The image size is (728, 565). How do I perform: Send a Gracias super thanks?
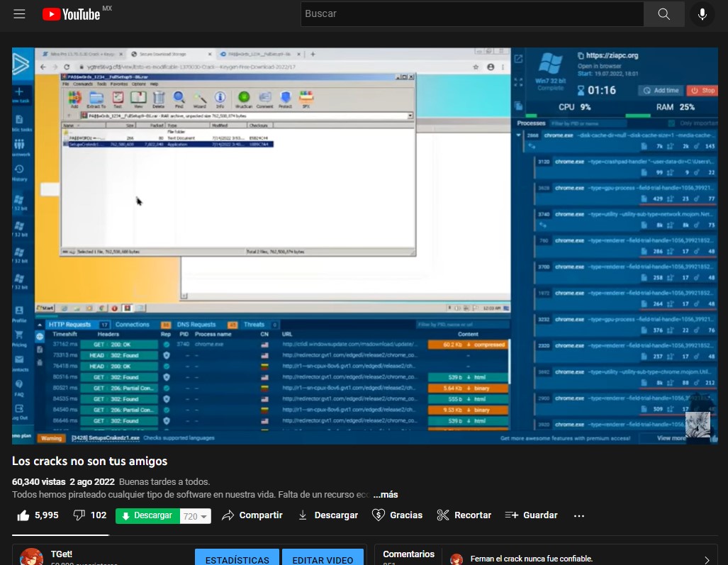coord(398,515)
